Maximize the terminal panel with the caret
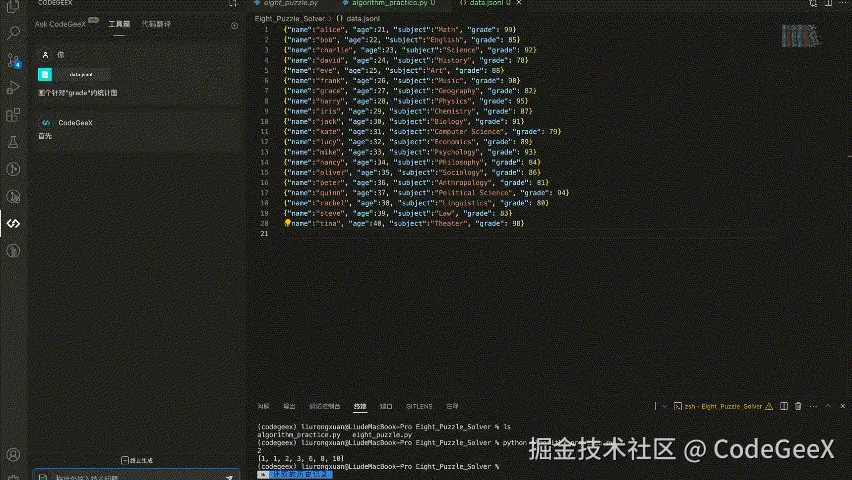 coord(828,406)
